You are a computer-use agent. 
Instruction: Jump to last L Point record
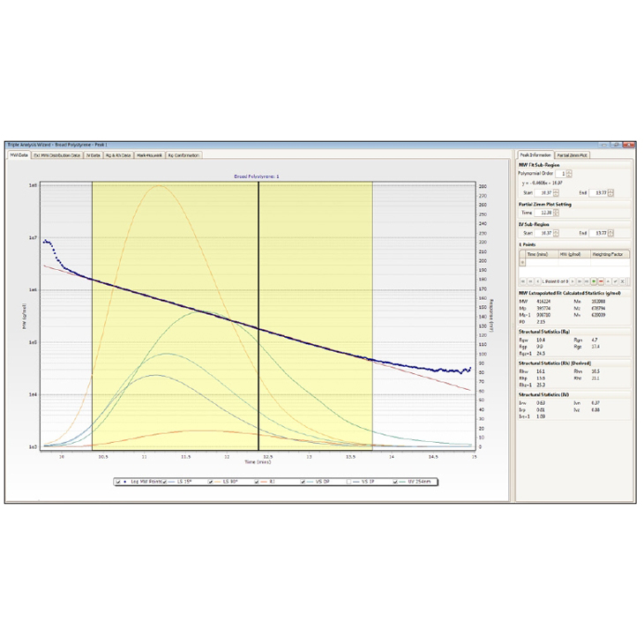coord(587,281)
